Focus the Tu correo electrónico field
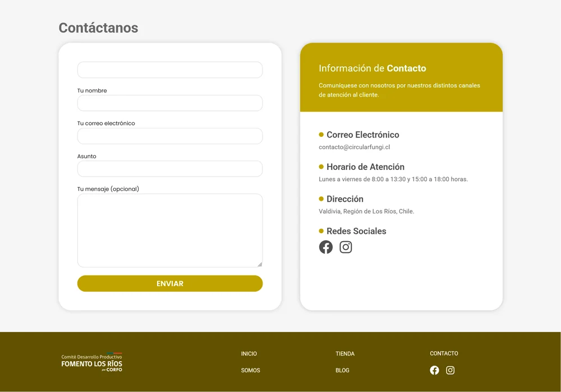The image size is (561, 392). [169, 136]
